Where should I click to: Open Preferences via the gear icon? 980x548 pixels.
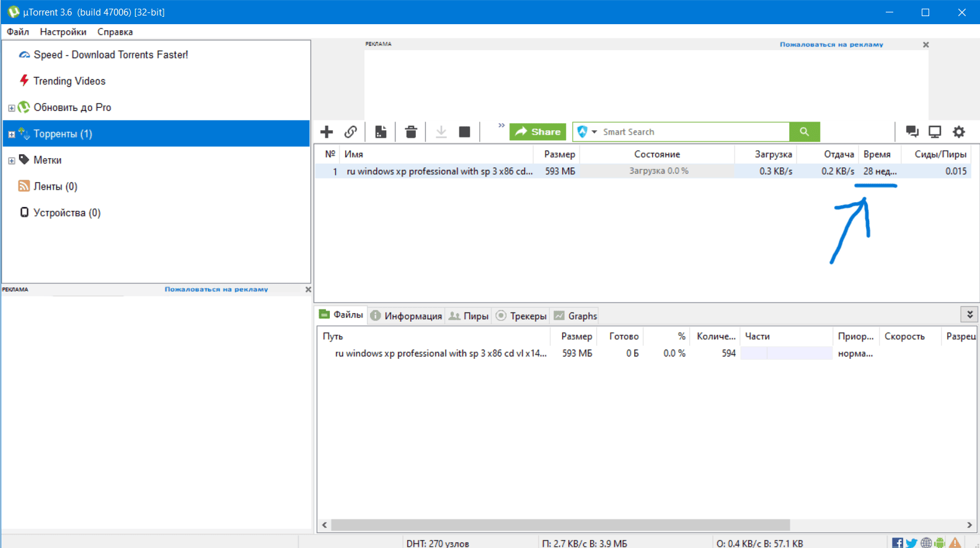click(x=959, y=131)
